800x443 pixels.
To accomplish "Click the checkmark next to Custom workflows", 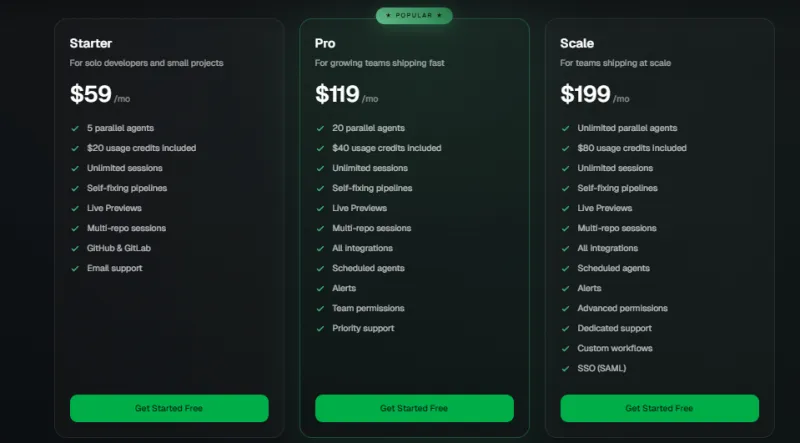I will point(565,348).
